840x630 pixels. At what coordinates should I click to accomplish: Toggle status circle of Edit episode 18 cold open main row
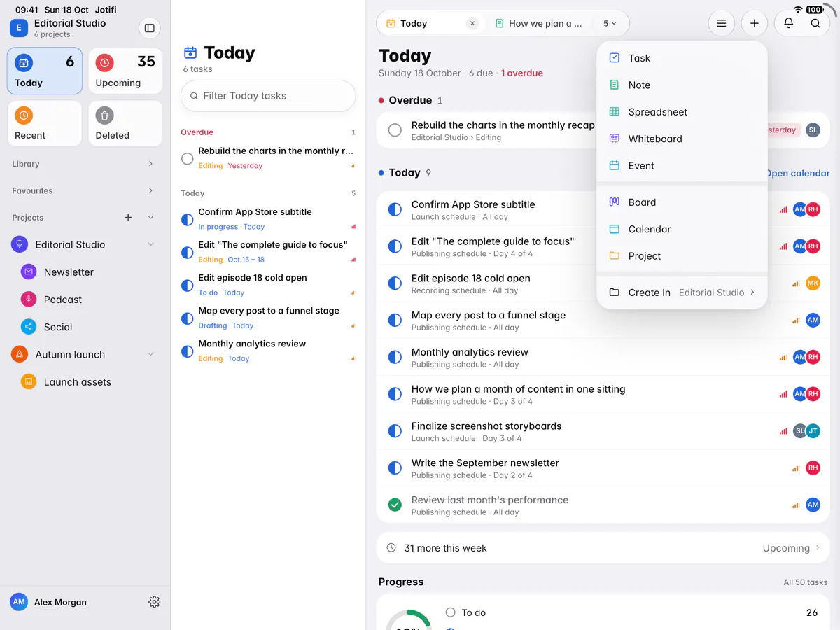coord(395,283)
